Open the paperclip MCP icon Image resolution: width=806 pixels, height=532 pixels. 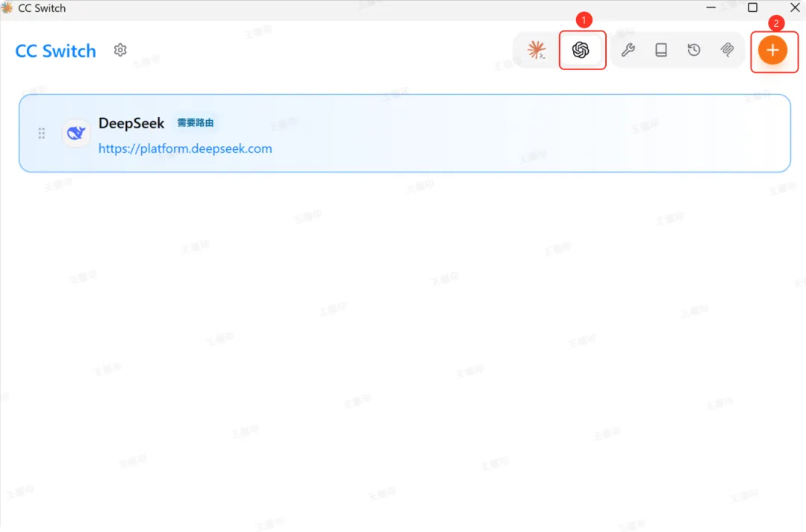pyautogui.click(x=727, y=50)
